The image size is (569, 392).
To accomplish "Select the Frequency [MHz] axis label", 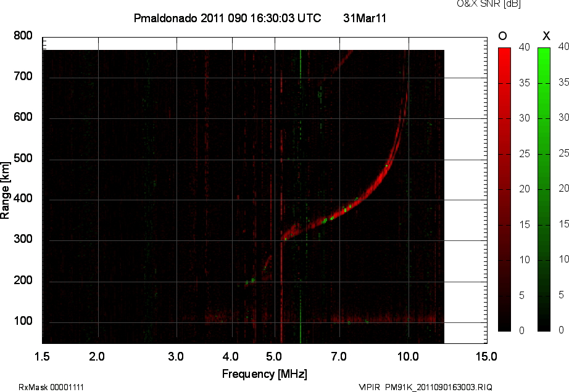I will pyautogui.click(x=265, y=374).
